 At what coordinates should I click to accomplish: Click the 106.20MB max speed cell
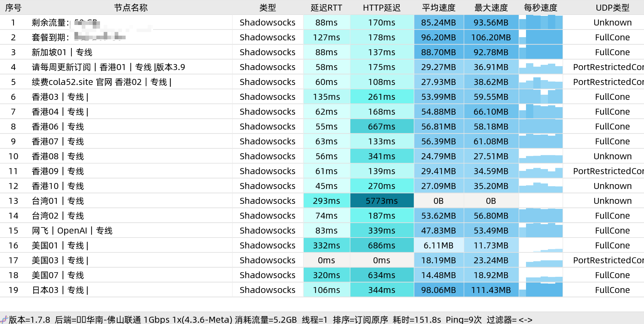[x=491, y=37]
